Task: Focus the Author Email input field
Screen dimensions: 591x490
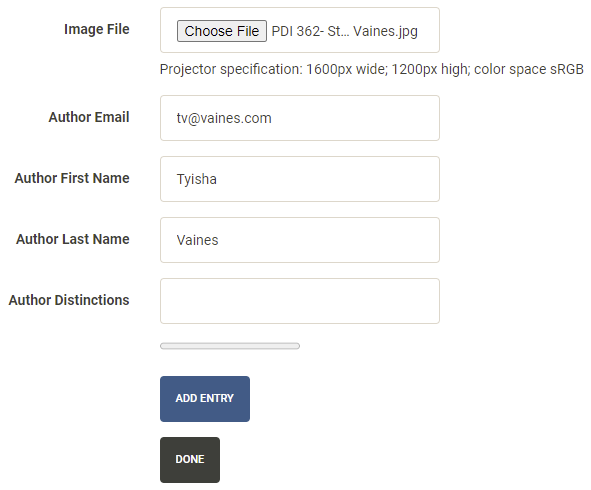Action: point(300,118)
